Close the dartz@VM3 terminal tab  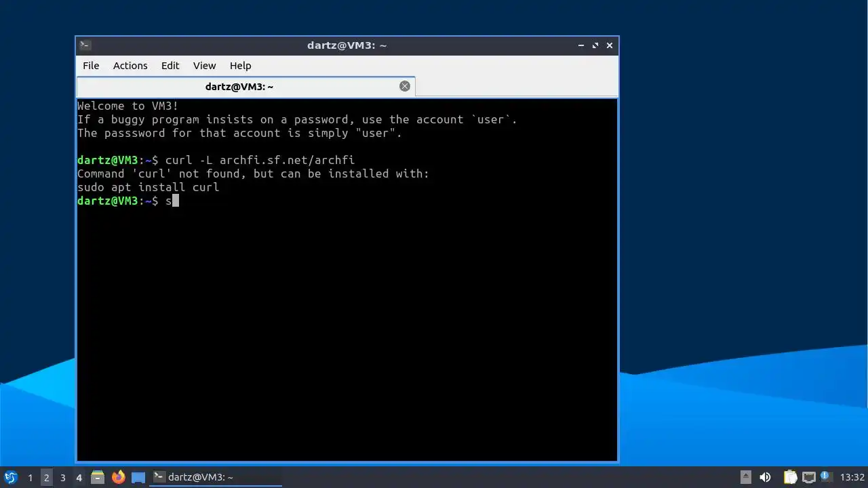coord(405,86)
